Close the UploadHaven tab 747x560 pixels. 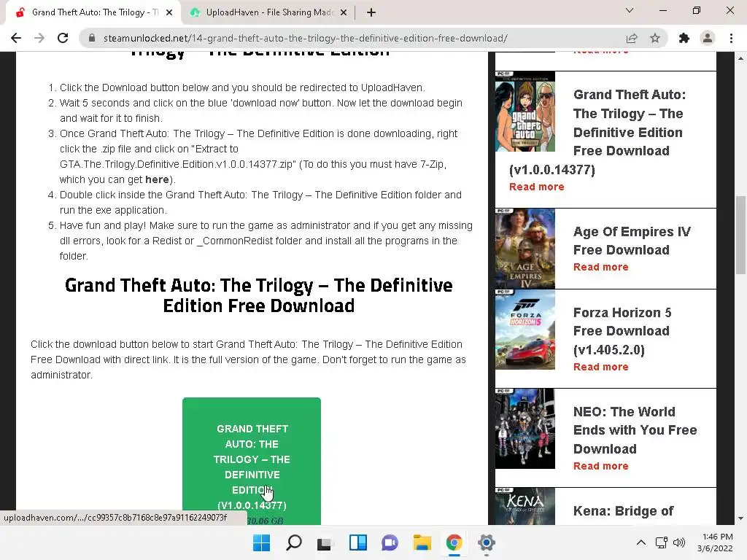[344, 13]
